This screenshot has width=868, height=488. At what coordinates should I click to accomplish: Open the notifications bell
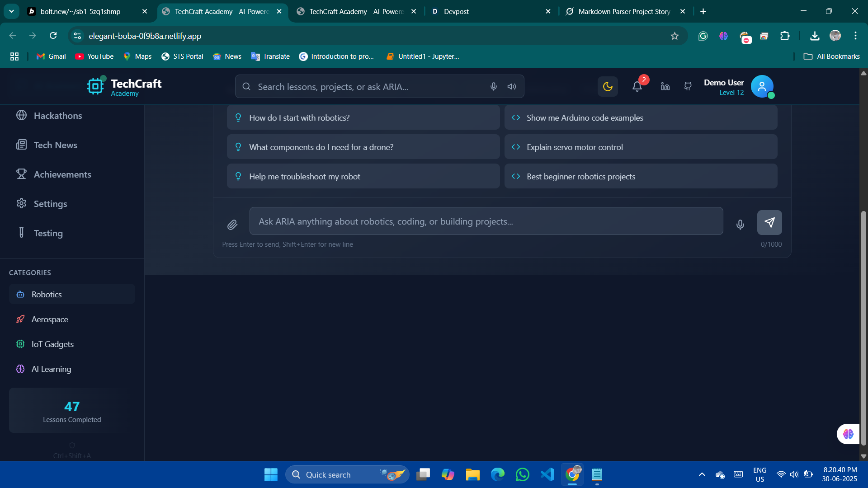637,86
